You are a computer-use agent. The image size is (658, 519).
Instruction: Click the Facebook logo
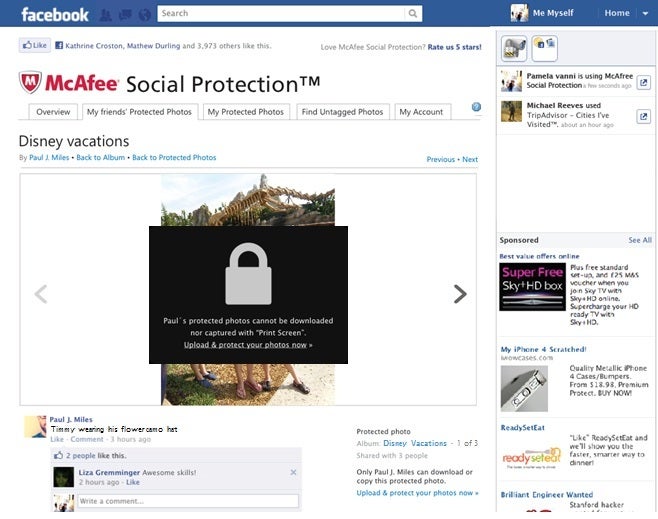tap(55, 15)
